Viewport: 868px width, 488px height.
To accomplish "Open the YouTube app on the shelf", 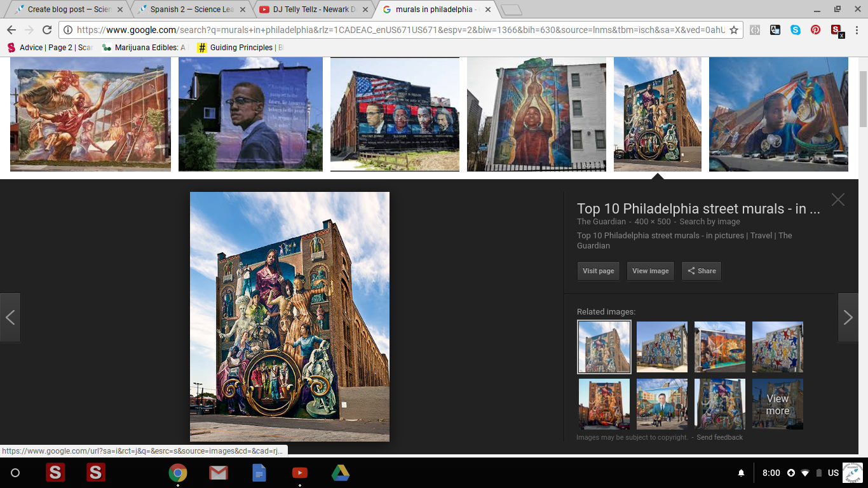I will 300,473.
